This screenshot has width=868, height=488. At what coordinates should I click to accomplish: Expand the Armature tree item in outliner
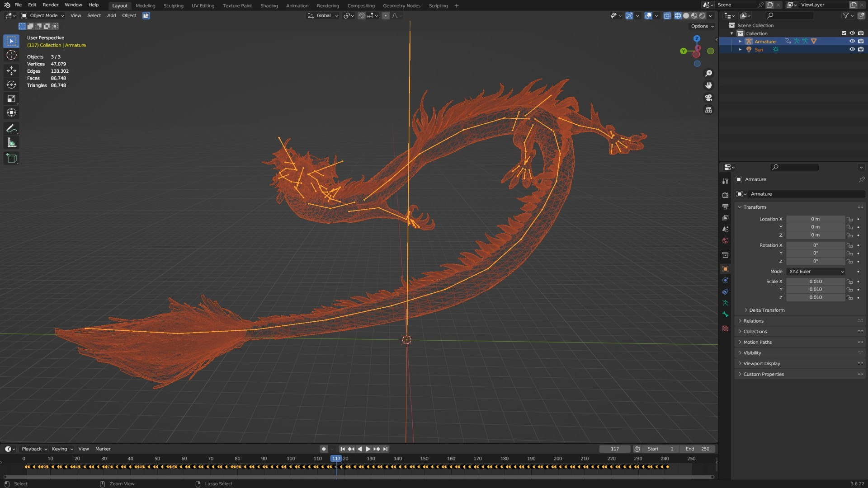tap(740, 41)
